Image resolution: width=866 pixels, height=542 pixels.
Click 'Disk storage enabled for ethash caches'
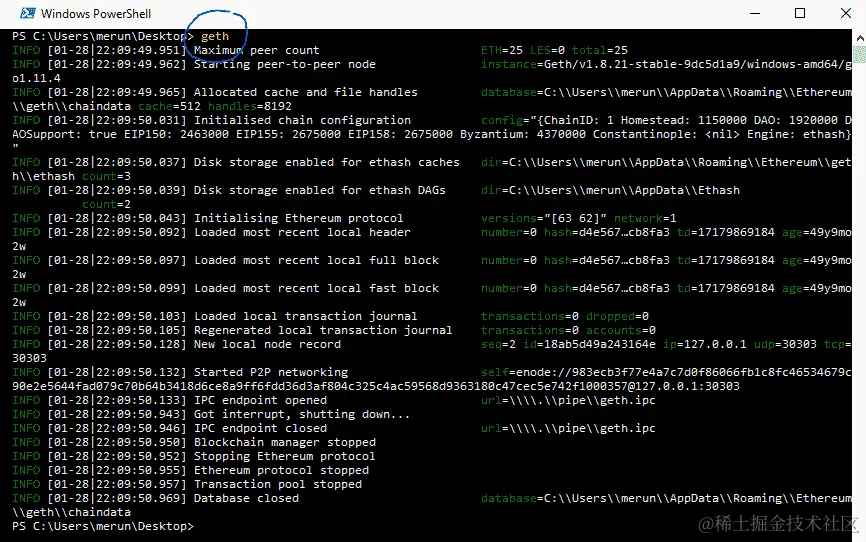coord(326,162)
